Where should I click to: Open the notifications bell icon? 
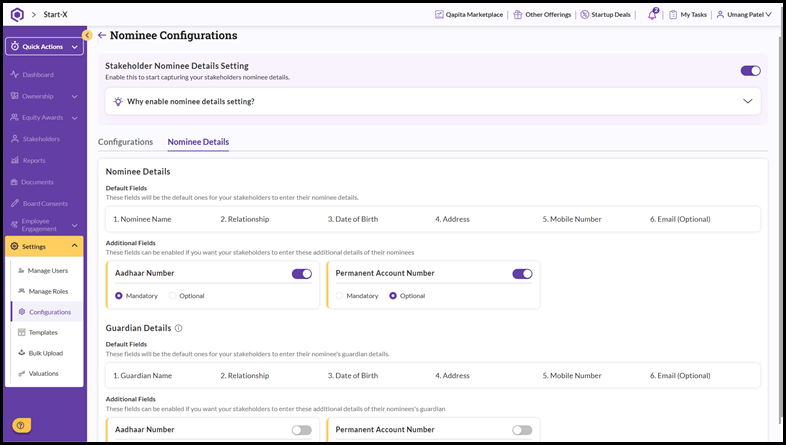[653, 14]
